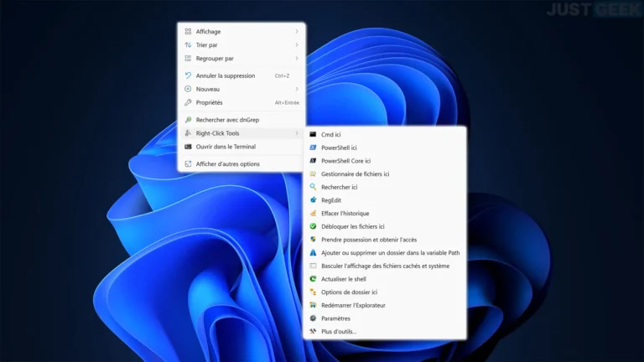Click the magnifier icon for Rechercher ici
This screenshot has width=644, height=362.
[x=313, y=187]
